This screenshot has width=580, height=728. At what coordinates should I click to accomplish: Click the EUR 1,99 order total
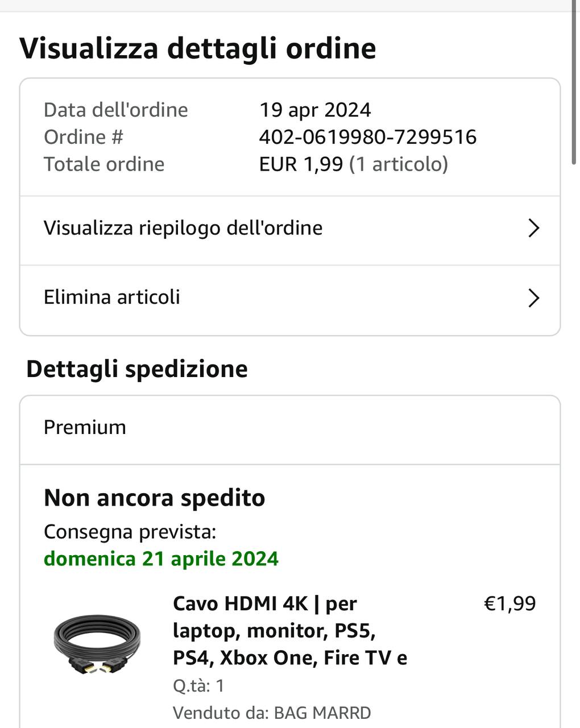click(x=301, y=164)
